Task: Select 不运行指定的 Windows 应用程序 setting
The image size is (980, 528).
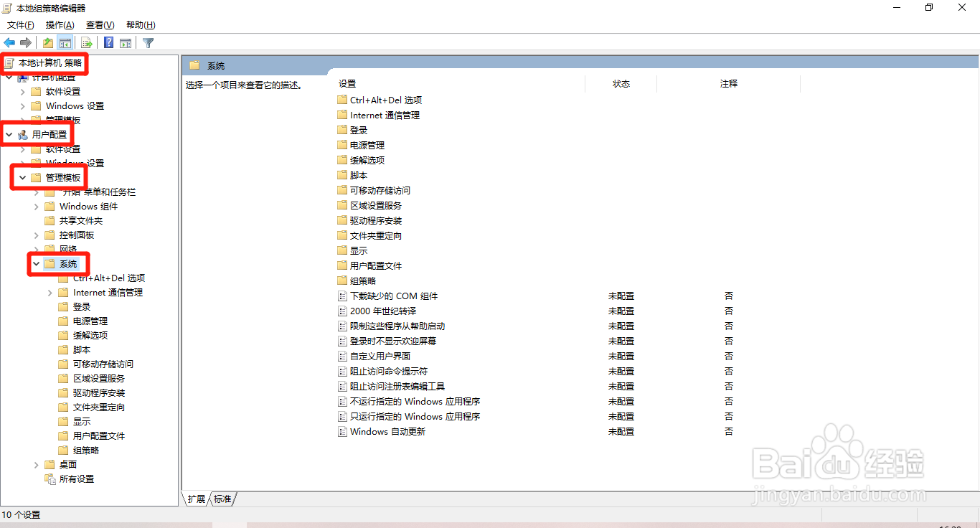Action: coord(415,401)
